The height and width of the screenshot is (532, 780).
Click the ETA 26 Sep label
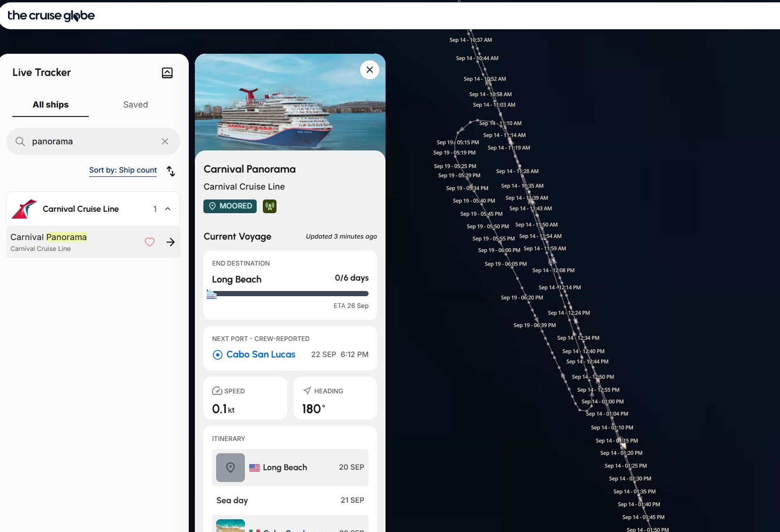[351, 306]
